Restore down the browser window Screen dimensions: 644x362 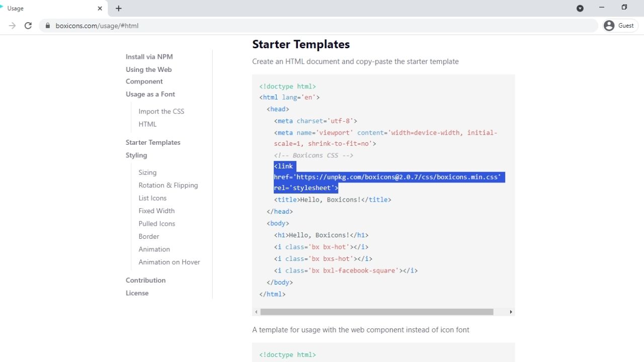point(624,8)
